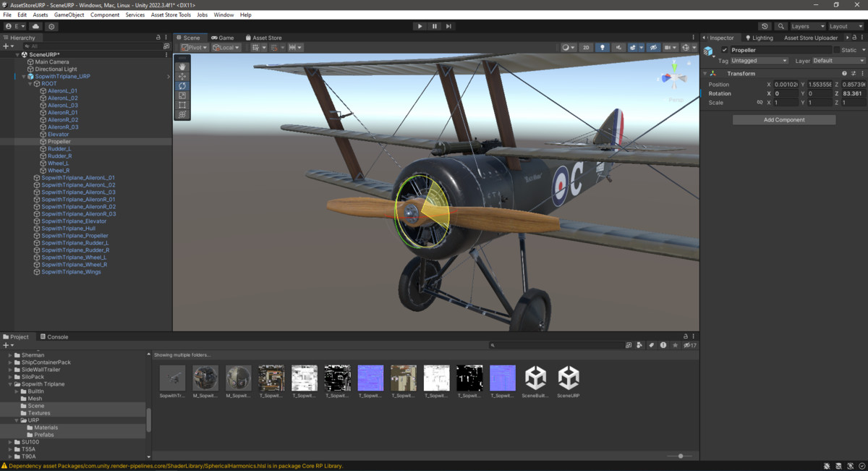868x471 pixels.
Task: Toggle 2D mode in the Scene view
Action: tap(586, 47)
